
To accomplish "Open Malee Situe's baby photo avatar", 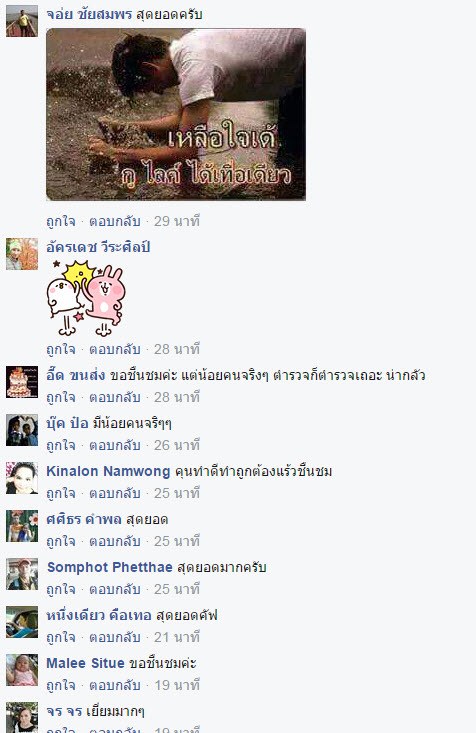I will [22, 670].
